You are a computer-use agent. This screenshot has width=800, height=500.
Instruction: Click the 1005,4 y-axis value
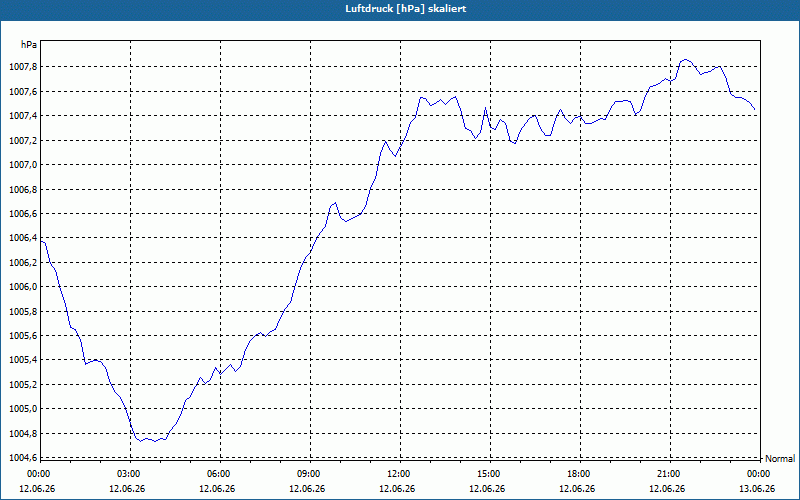pos(23,361)
